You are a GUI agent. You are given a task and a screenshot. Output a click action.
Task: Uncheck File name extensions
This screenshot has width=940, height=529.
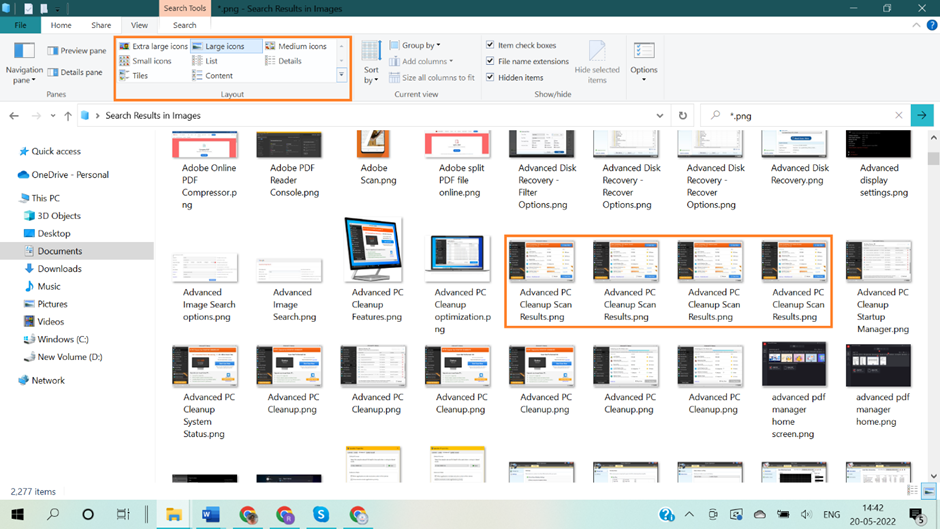pos(490,61)
